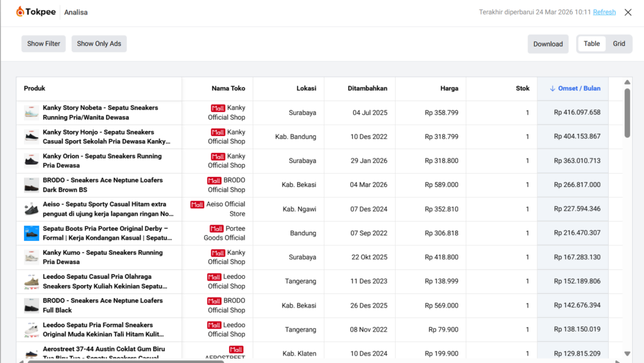The height and width of the screenshot is (363, 644).
Task: Select the Analisa tab
Action: pos(75,11)
